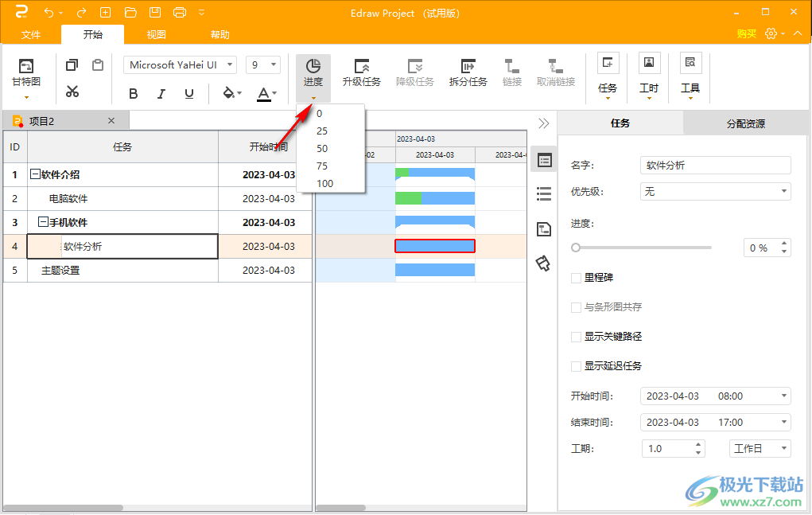This screenshot has height=515, width=812.
Task: Open the settings gear in title bar
Action: coord(771,33)
